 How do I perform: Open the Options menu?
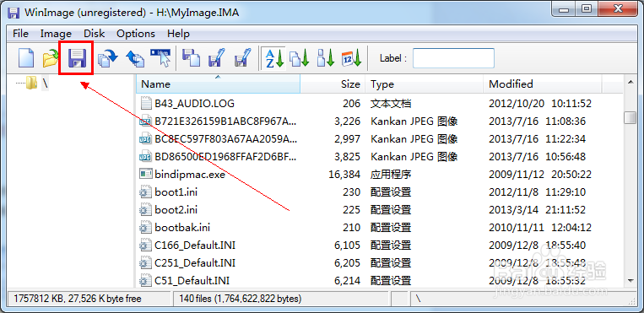[136, 34]
